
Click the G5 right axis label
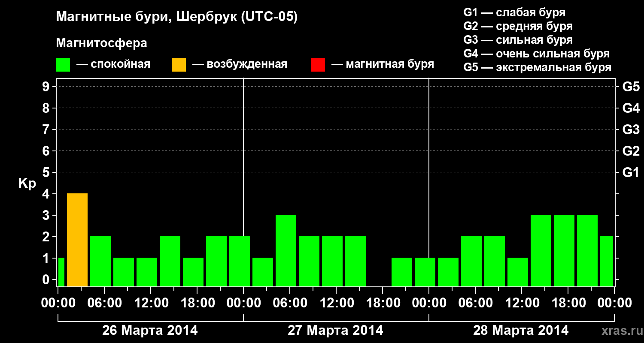631,87
